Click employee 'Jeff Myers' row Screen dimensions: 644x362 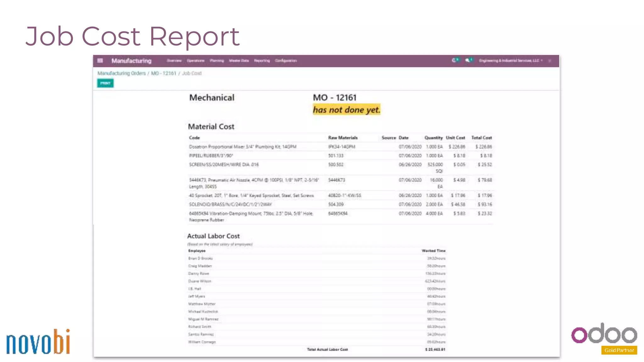tap(317, 296)
